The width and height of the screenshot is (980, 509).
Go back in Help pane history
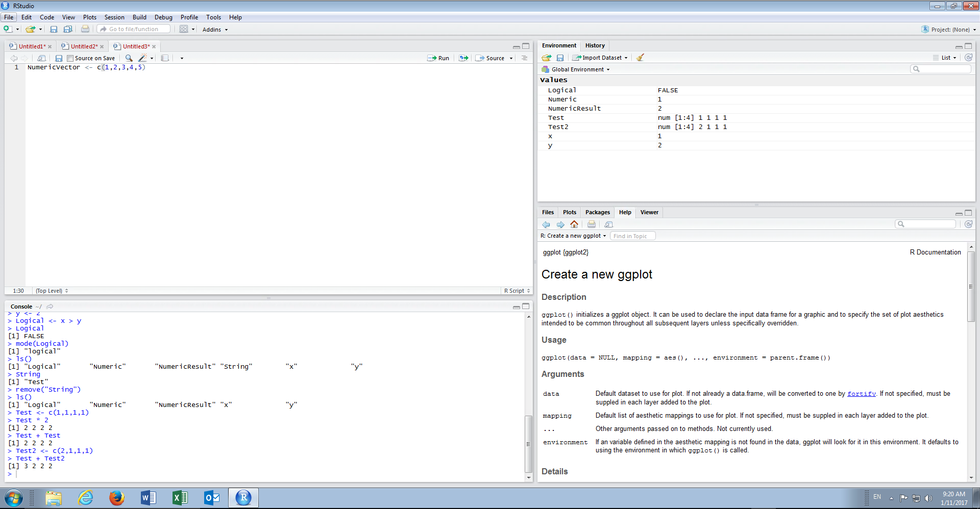(x=546, y=224)
